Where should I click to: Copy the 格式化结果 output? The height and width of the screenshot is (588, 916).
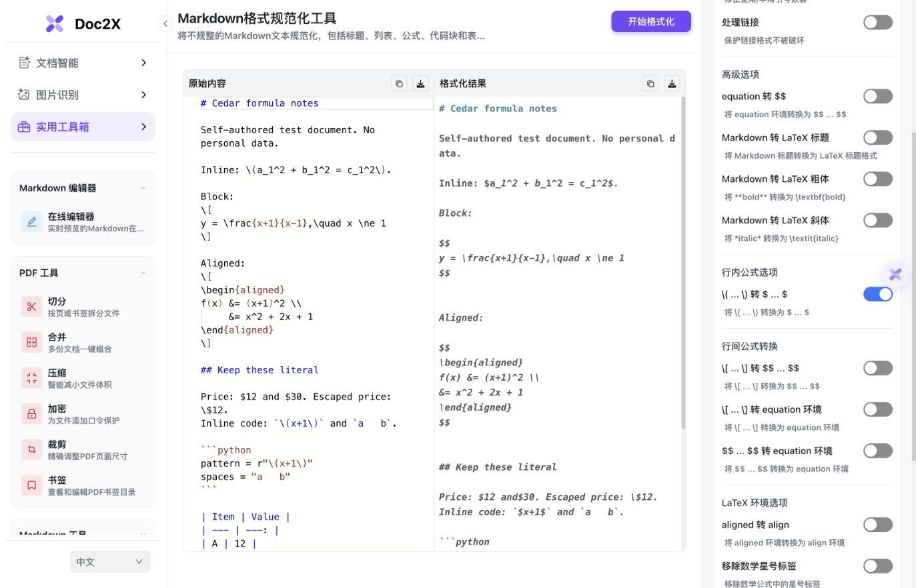coord(650,83)
